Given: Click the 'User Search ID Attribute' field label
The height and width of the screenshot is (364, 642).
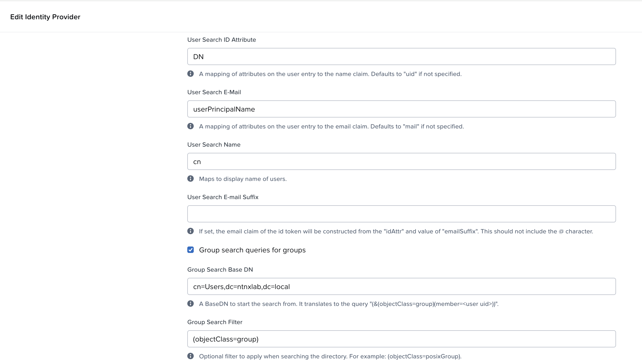Looking at the screenshot, I should 222,40.
